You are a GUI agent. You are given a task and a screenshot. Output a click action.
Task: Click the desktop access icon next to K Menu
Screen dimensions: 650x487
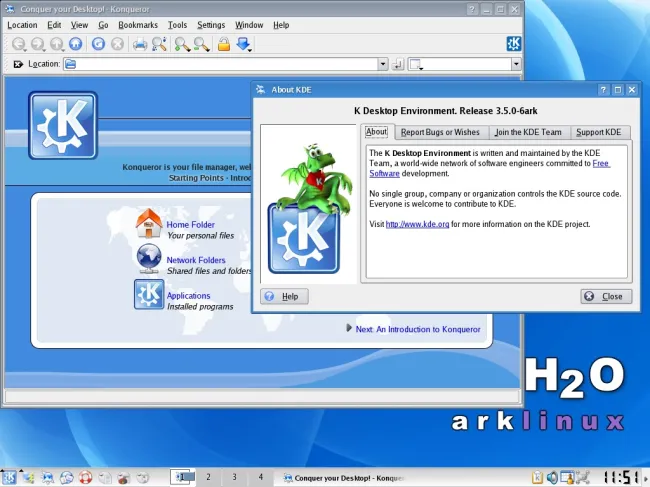point(28,478)
